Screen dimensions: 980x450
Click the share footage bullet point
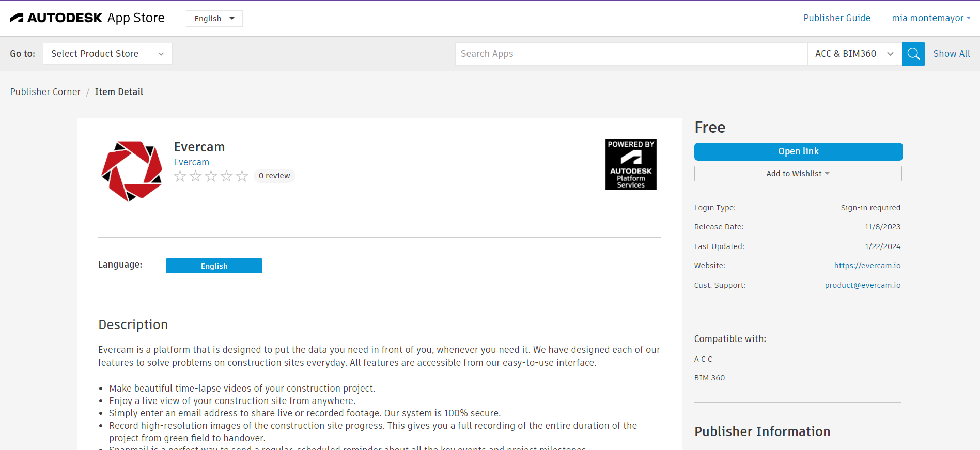click(x=305, y=413)
